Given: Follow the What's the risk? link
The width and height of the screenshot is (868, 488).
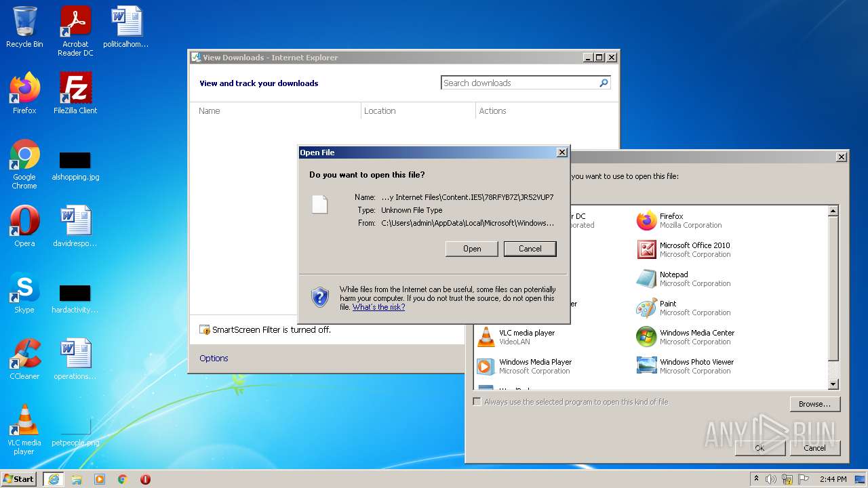Looking at the screenshot, I should [x=378, y=307].
